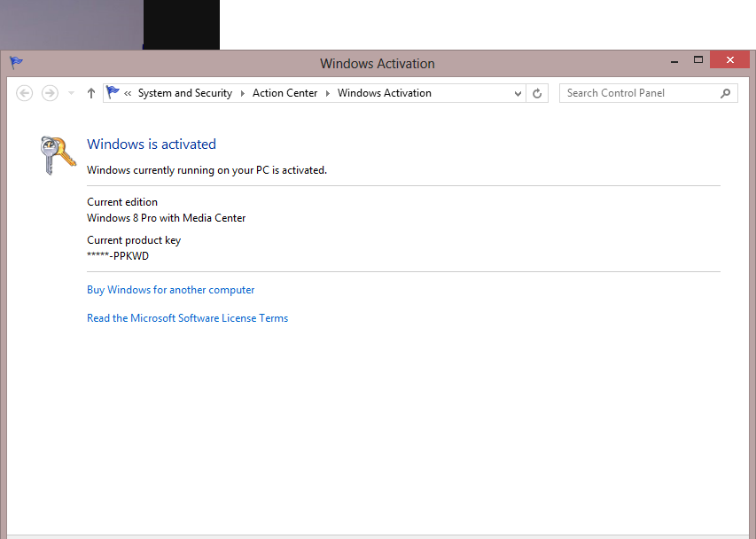756x539 pixels.
Task: Maximize the Windows Activation window
Action: click(x=698, y=60)
